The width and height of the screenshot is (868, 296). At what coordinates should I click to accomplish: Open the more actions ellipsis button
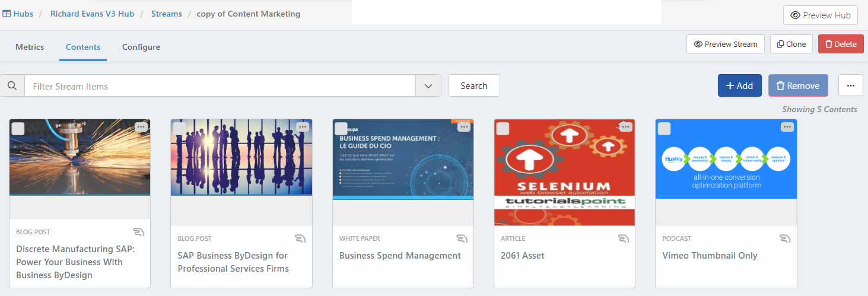(x=851, y=85)
